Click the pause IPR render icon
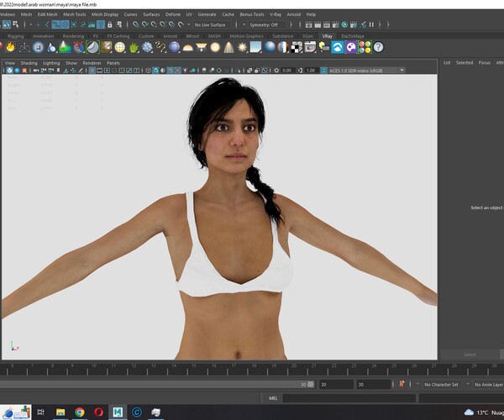This screenshot has width=504, height=420. [371, 24]
